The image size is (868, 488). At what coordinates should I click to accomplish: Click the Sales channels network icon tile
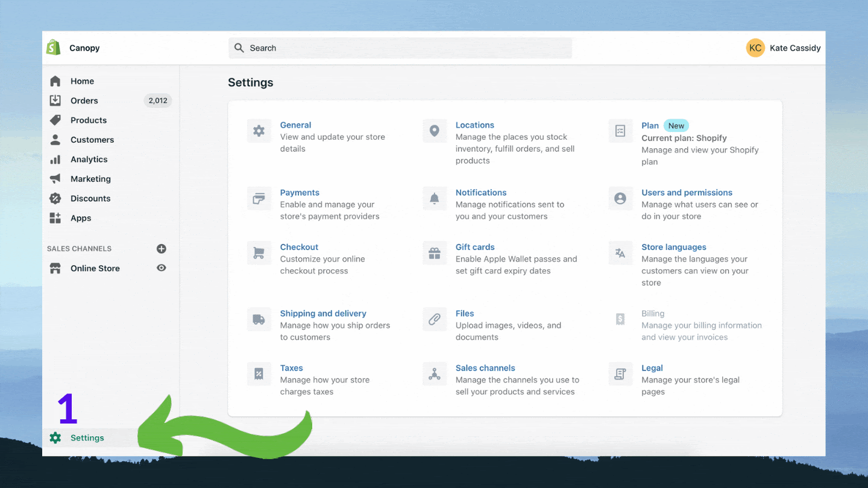[x=435, y=374]
